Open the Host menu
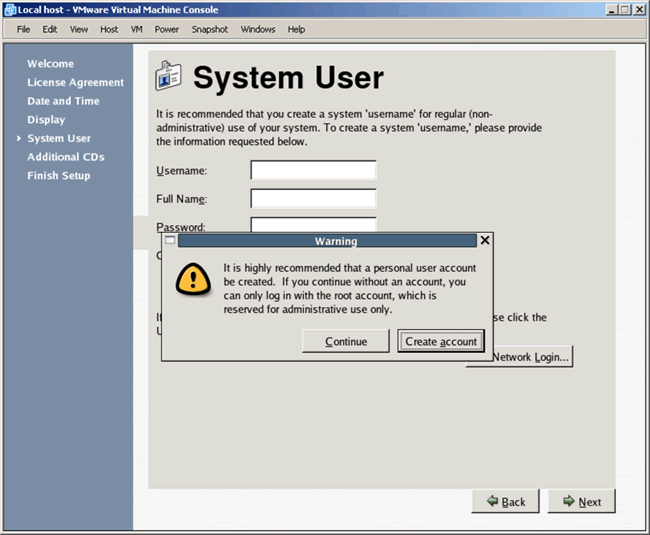The width and height of the screenshot is (650, 535). pyautogui.click(x=109, y=29)
